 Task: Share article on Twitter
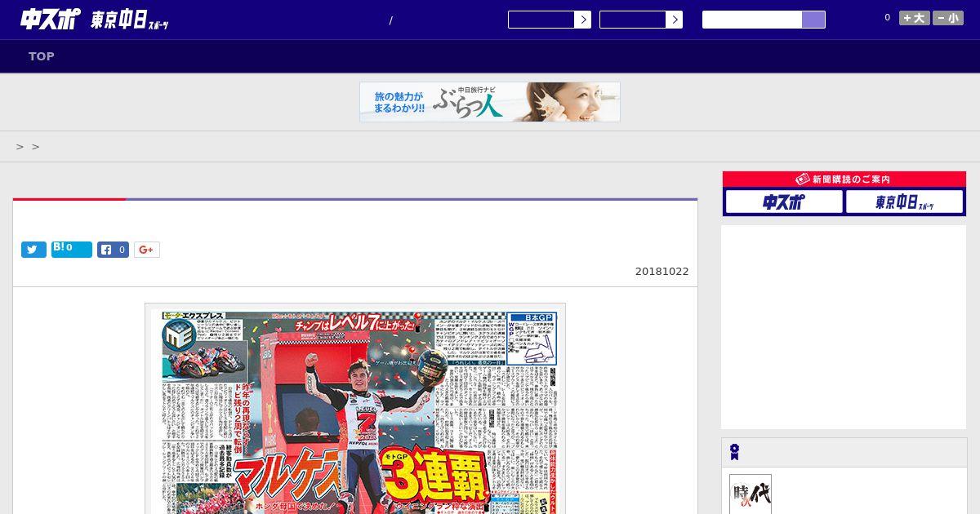pyautogui.click(x=33, y=250)
